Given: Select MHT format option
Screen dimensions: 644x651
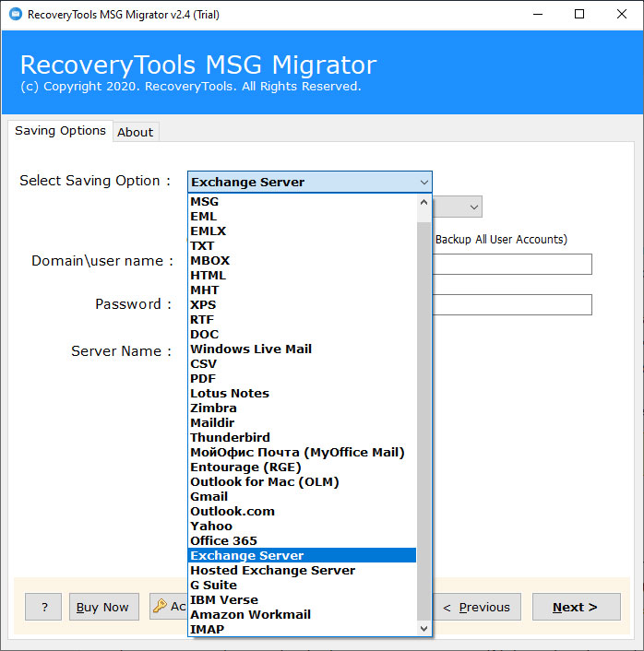Looking at the screenshot, I should [x=302, y=290].
